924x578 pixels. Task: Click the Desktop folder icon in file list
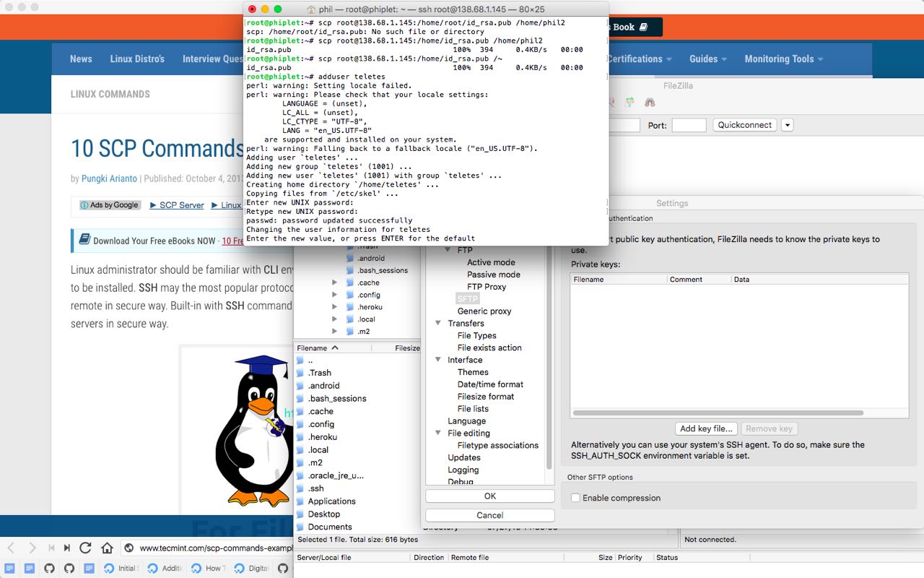click(300, 514)
